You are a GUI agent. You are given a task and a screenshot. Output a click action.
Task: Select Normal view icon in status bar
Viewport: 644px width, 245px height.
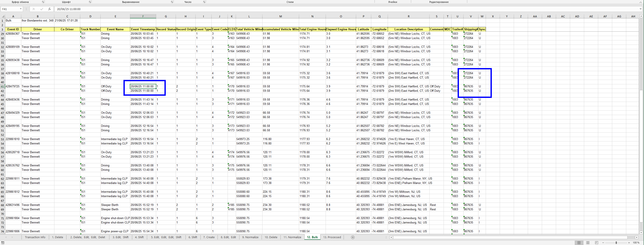point(579,243)
